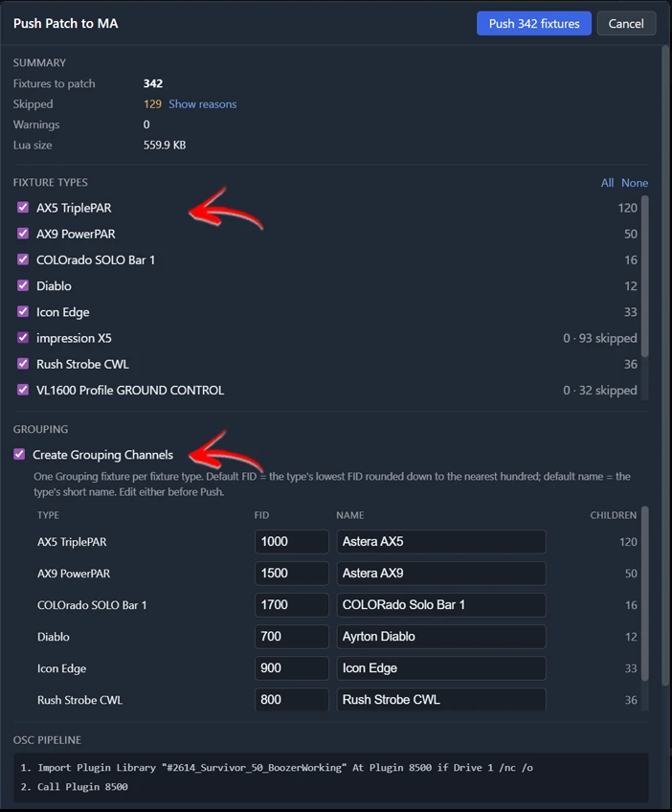Click the '0 · 93 skipped' impression X5 count
This screenshot has width=672, height=812.
point(600,338)
